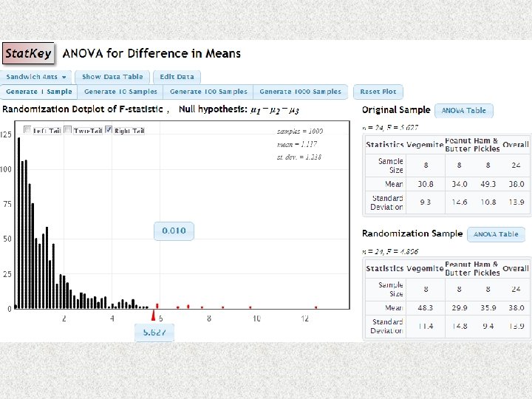This screenshot has width=532, height=399.
Task: Enable the Two-Tail checkbox
Action: coord(68,129)
